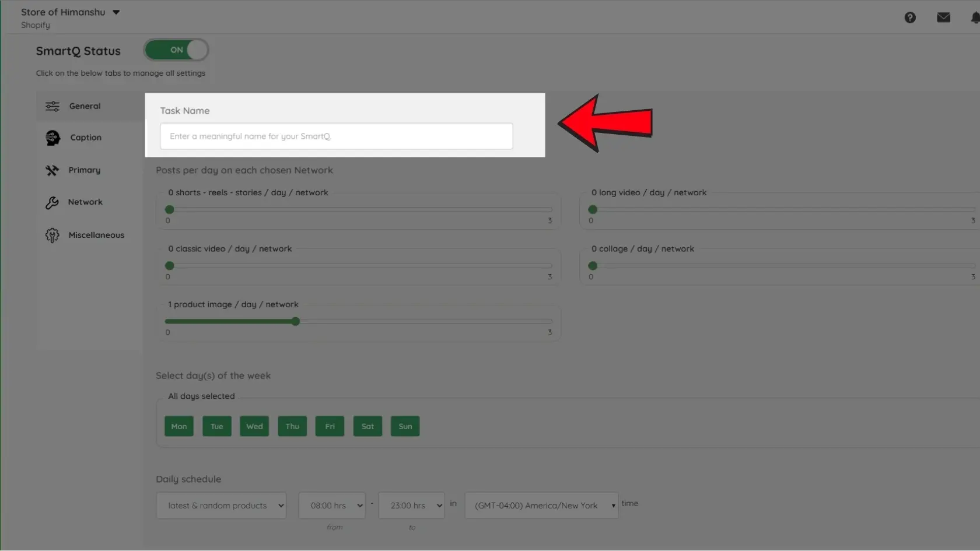Click the General sliders icon
This screenshot has height=551, width=980.
coord(52,106)
